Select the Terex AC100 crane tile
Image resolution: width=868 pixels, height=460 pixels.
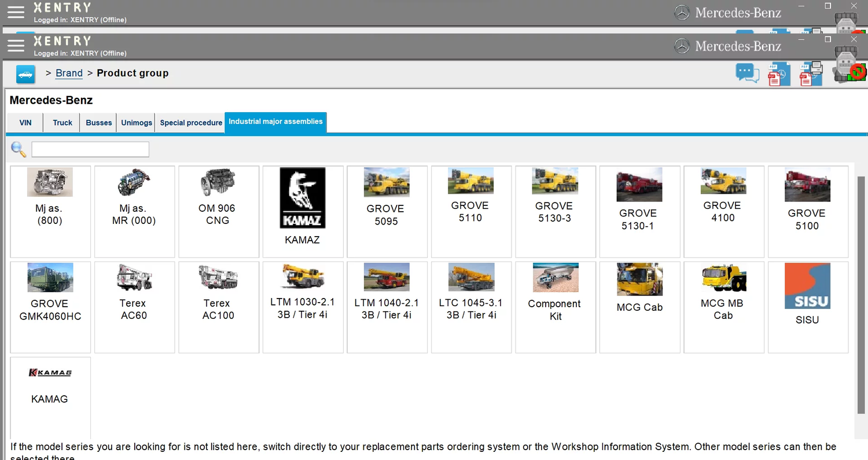218,307
